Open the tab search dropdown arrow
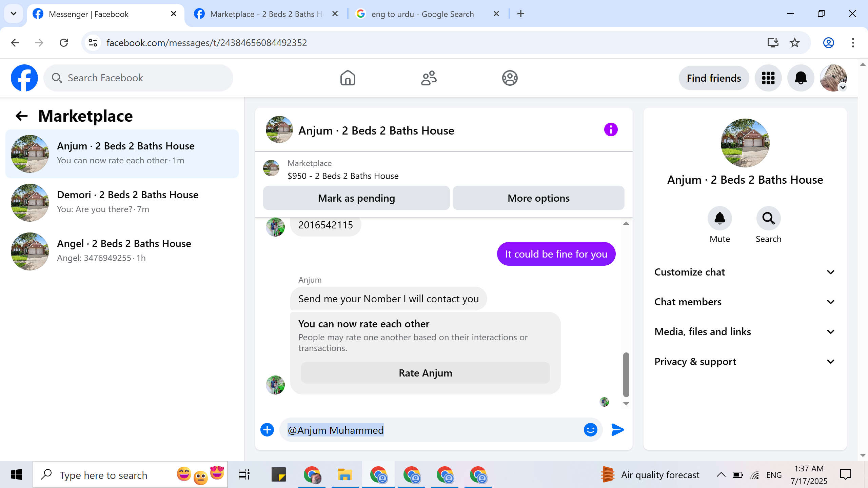This screenshot has height=488, width=868. [14, 14]
